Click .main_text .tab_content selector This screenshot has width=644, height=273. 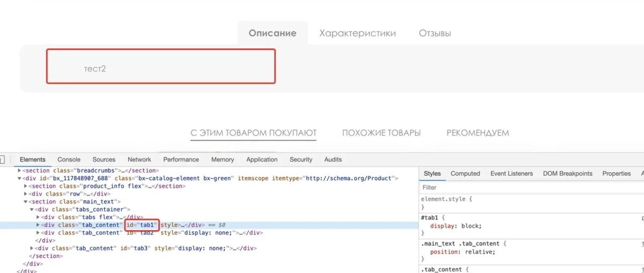(x=462, y=244)
